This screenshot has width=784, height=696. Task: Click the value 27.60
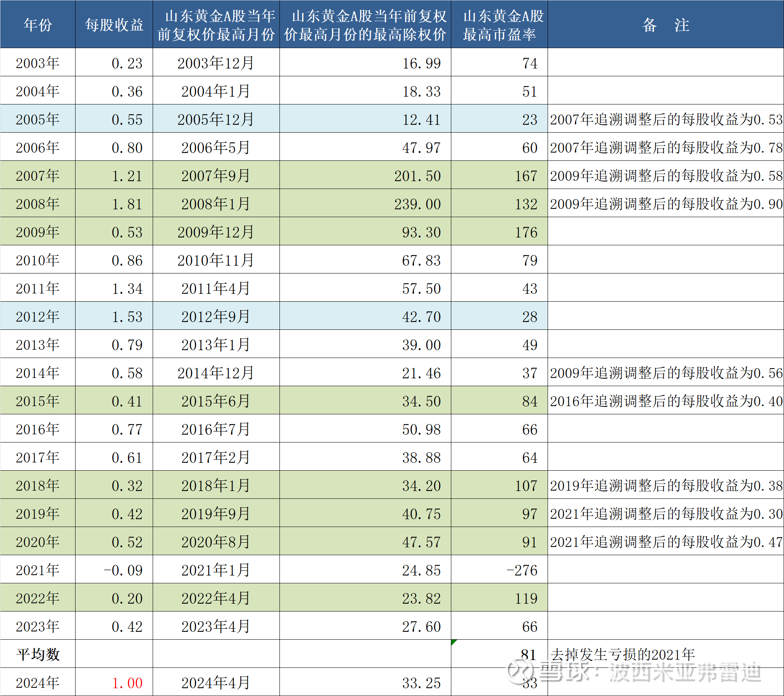pyautogui.click(x=422, y=627)
